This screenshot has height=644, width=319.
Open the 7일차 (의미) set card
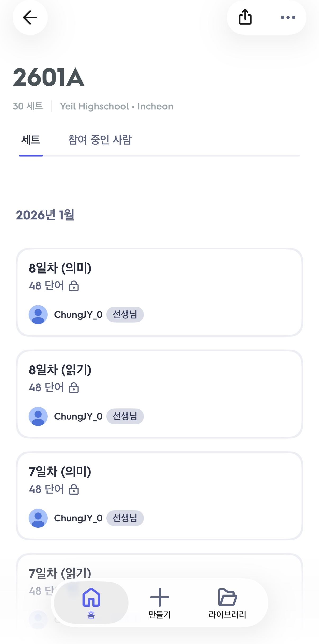(159, 496)
